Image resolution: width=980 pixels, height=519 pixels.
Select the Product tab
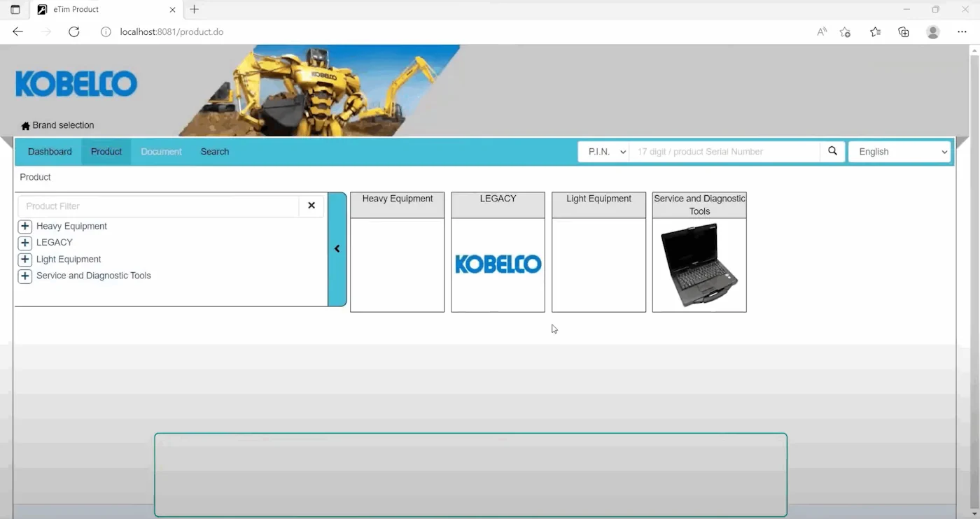106,152
